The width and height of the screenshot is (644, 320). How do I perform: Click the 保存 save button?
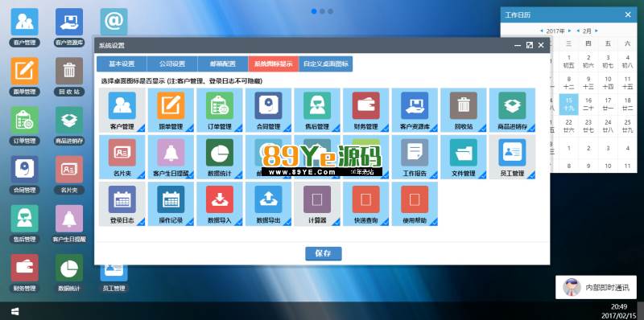324,253
